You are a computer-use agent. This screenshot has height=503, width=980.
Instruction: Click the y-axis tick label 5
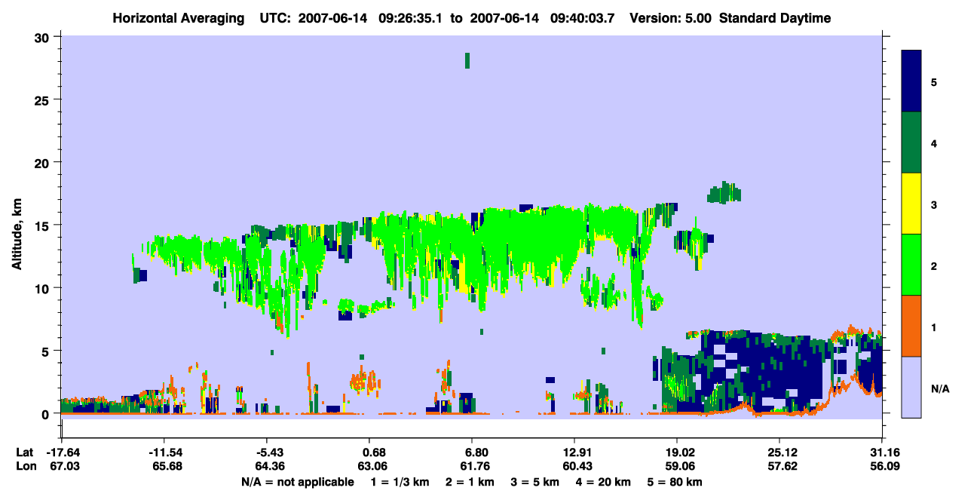point(47,351)
